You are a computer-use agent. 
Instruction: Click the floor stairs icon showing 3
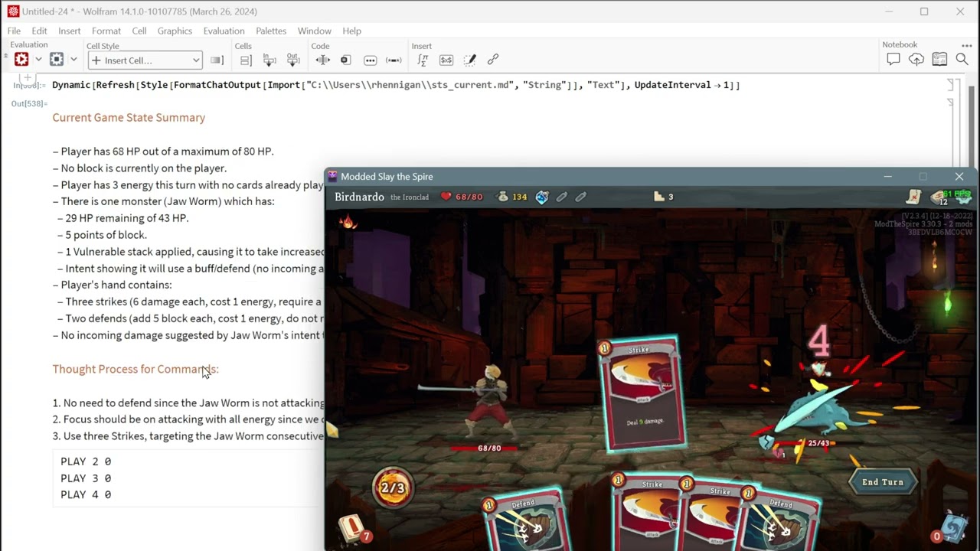(x=663, y=197)
